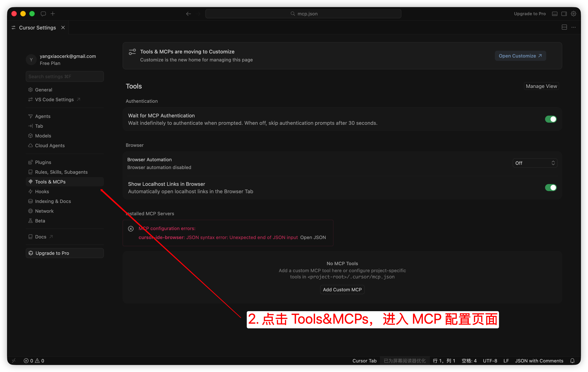Image resolution: width=588 pixels, height=372 pixels.
Task: Open the Hooks settings section
Action: (65, 192)
